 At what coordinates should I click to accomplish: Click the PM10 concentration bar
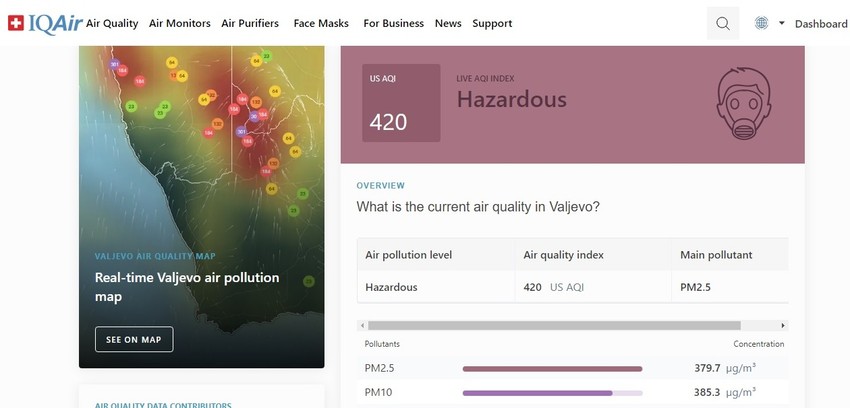552,393
